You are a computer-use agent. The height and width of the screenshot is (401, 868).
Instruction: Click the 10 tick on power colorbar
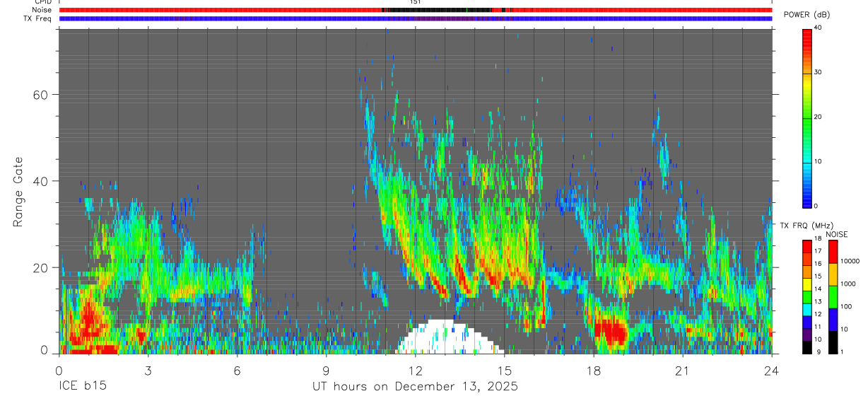pyautogui.click(x=818, y=162)
